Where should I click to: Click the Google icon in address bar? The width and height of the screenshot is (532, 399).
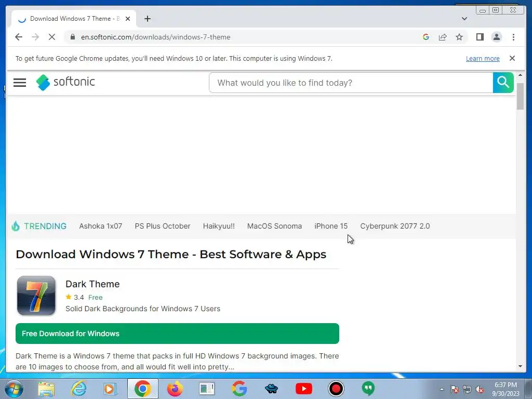click(x=426, y=37)
